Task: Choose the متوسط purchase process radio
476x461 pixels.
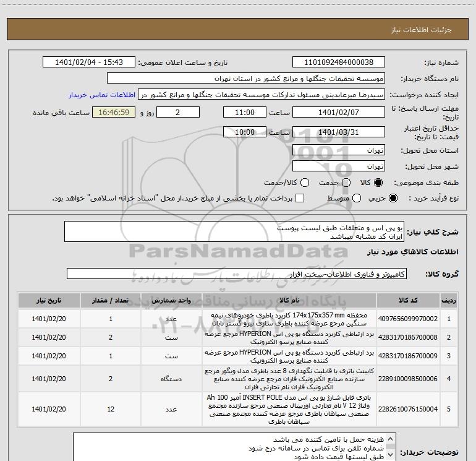Action: coord(357,199)
